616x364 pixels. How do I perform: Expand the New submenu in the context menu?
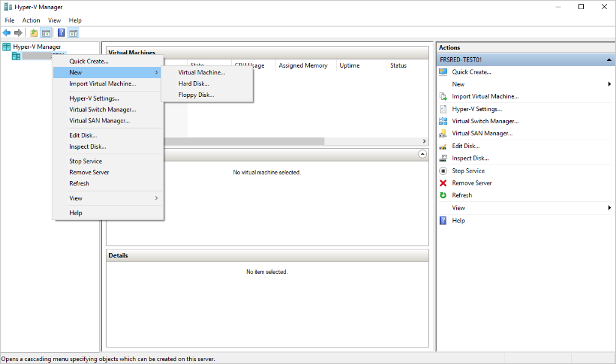[x=76, y=72]
